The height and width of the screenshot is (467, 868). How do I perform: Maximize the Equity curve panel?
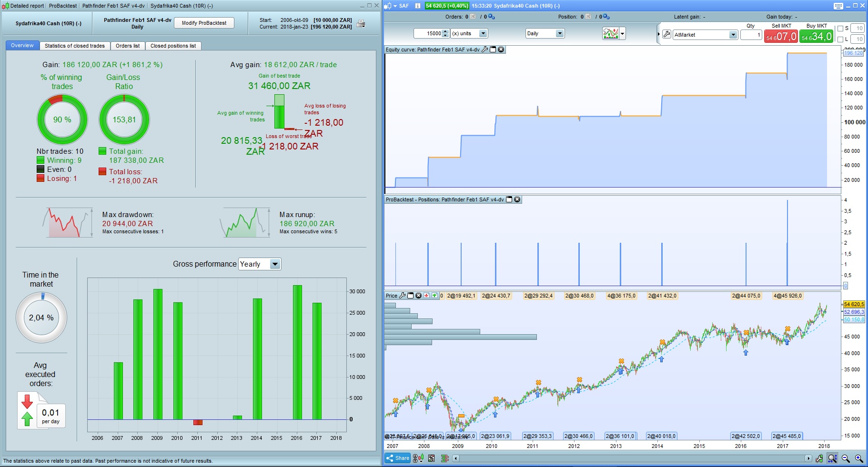(x=493, y=50)
